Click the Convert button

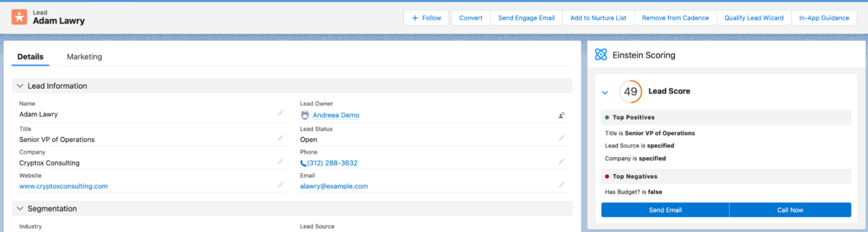pos(471,18)
